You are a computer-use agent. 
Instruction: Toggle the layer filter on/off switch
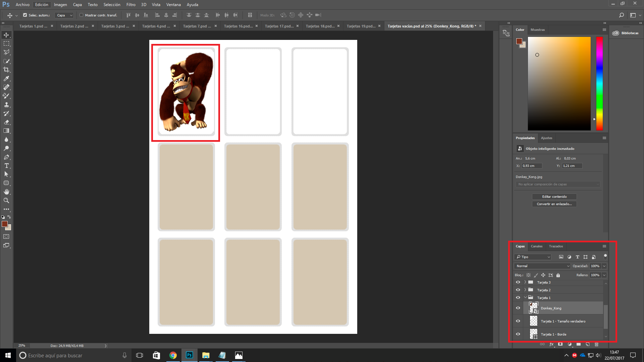[605, 257]
